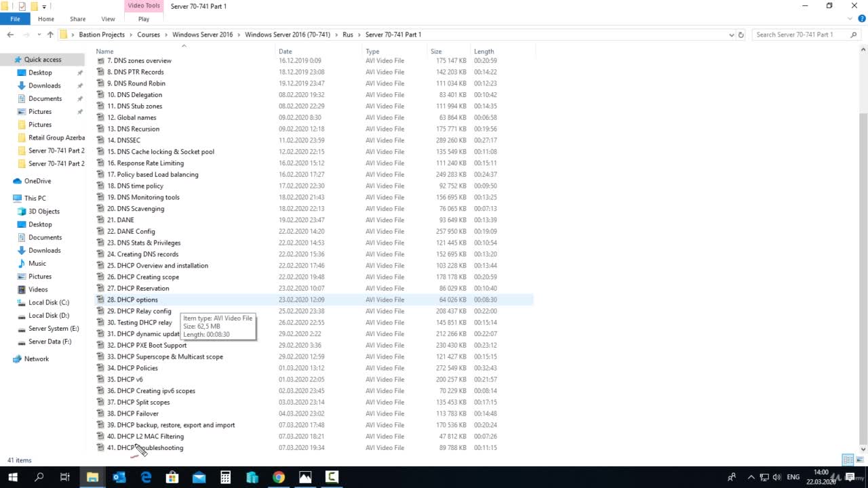Open the Share ribbon tab

click(78, 19)
